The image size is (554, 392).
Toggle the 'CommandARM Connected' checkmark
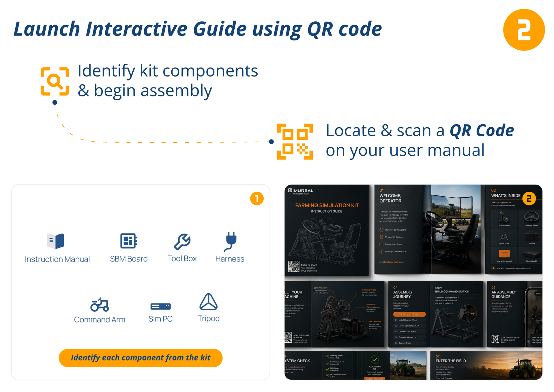click(327, 363)
